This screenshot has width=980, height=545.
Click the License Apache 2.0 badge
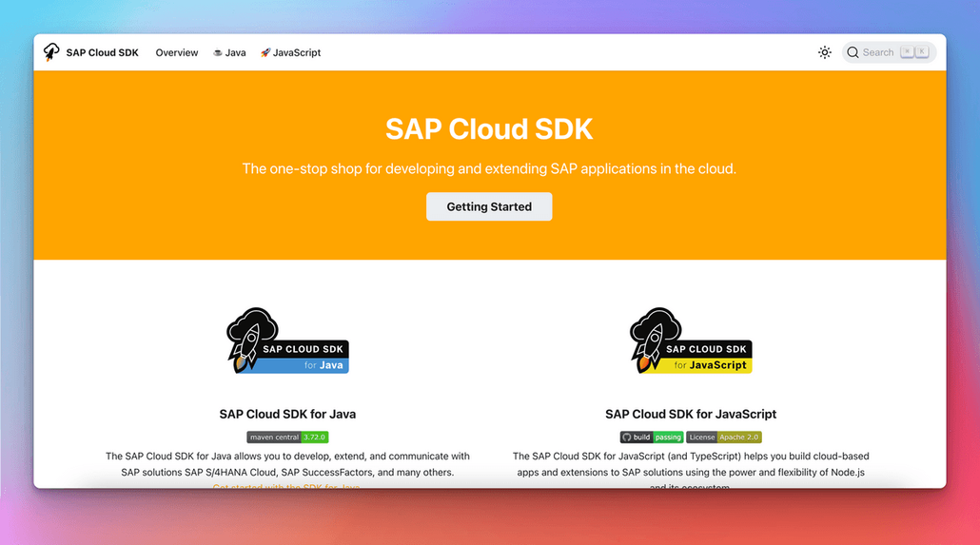click(724, 437)
